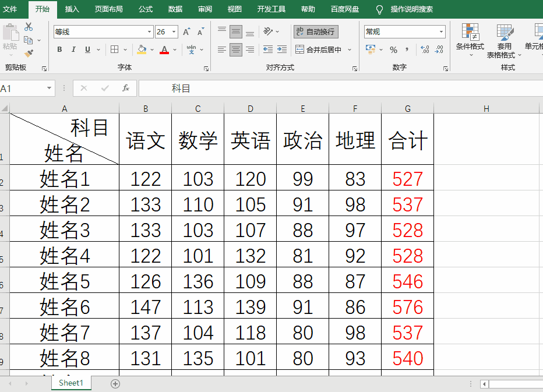
Task: Open the number format dropdown 常规
Action: (x=441, y=32)
